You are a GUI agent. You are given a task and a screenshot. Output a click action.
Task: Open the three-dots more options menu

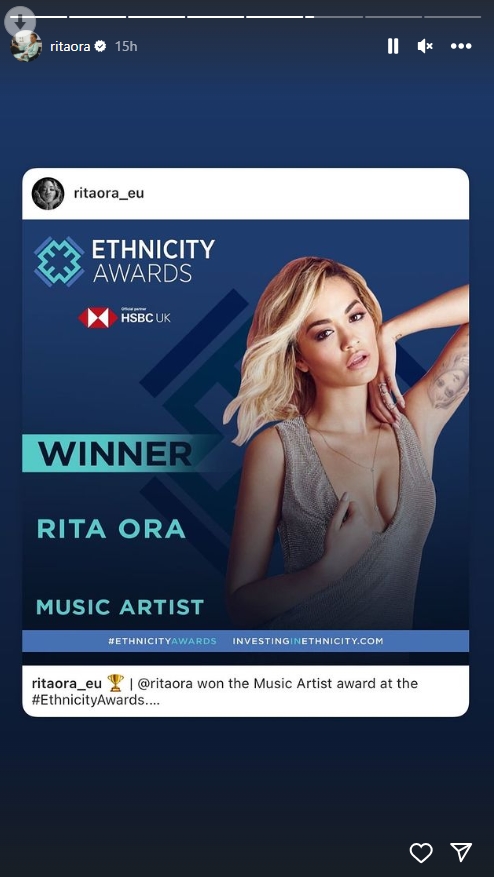462,46
